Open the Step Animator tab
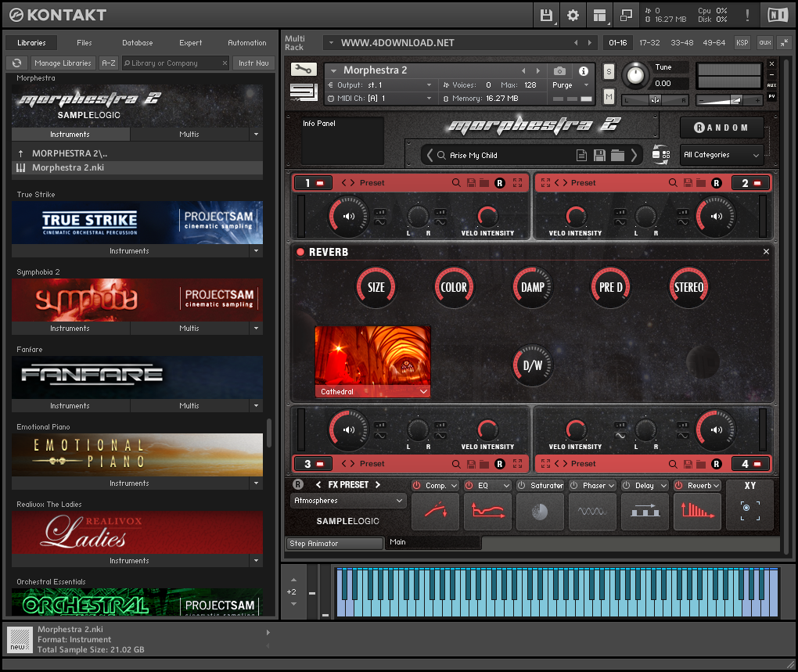798x672 pixels. [334, 543]
